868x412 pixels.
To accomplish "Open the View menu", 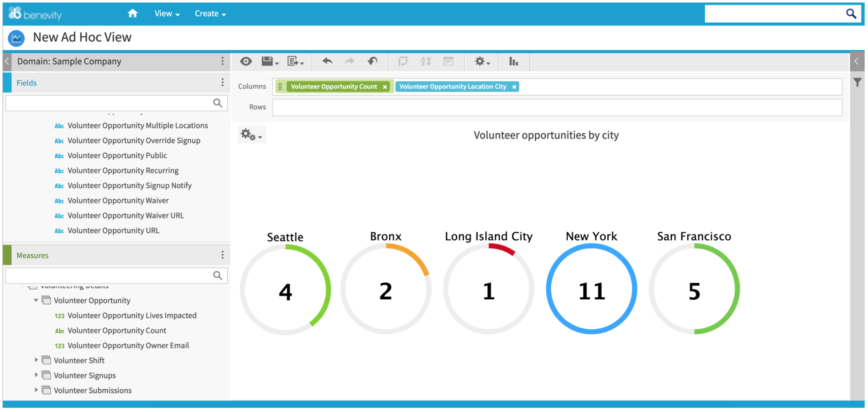I will (167, 14).
